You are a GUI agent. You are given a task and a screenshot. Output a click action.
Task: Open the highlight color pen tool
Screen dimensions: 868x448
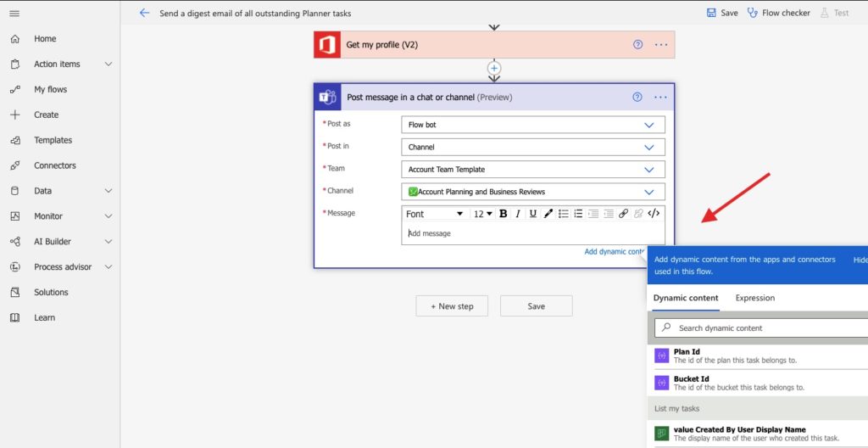click(548, 214)
